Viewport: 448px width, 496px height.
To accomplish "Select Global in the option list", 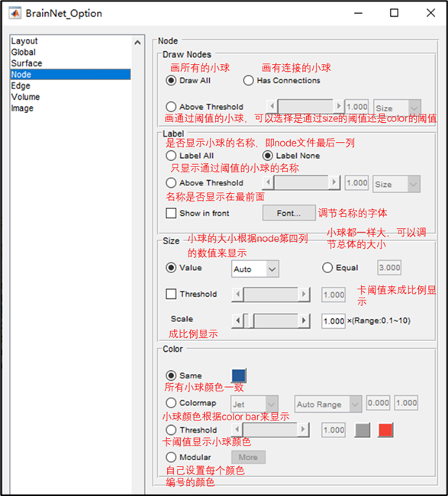I will (x=70, y=52).
